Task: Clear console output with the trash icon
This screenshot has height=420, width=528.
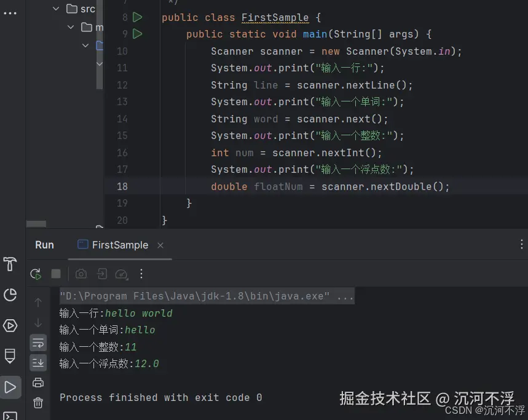Action: click(x=38, y=402)
